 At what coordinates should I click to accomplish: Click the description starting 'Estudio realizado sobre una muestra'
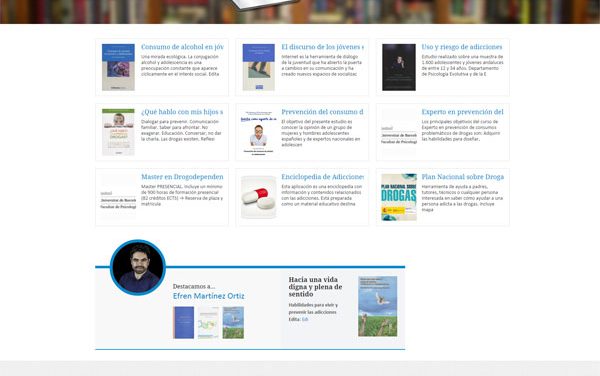[x=463, y=65]
